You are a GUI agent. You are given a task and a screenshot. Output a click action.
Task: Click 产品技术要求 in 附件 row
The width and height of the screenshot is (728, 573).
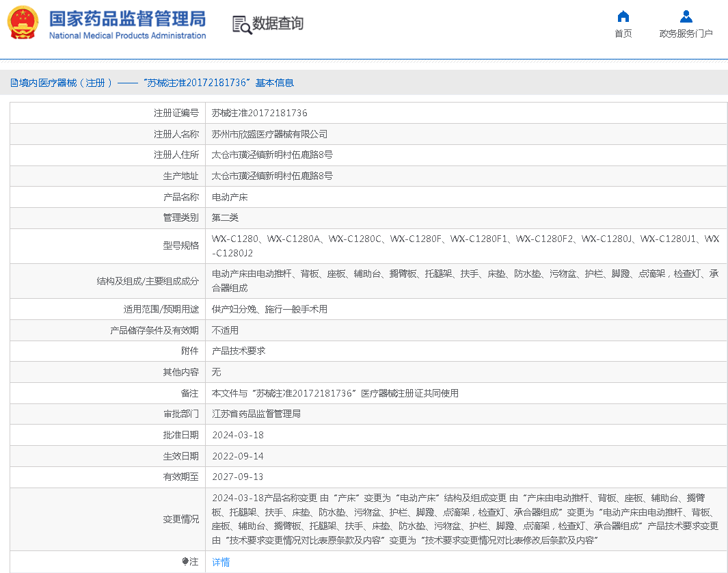tap(239, 351)
